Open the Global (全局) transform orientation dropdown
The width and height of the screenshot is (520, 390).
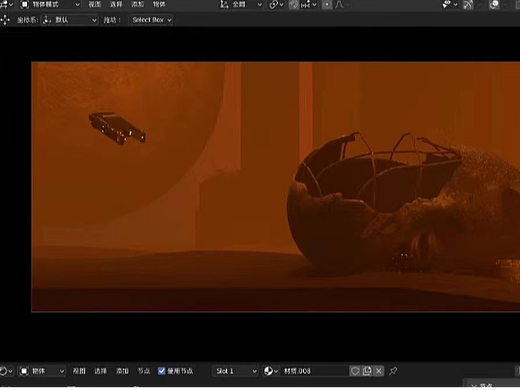tap(241, 4)
